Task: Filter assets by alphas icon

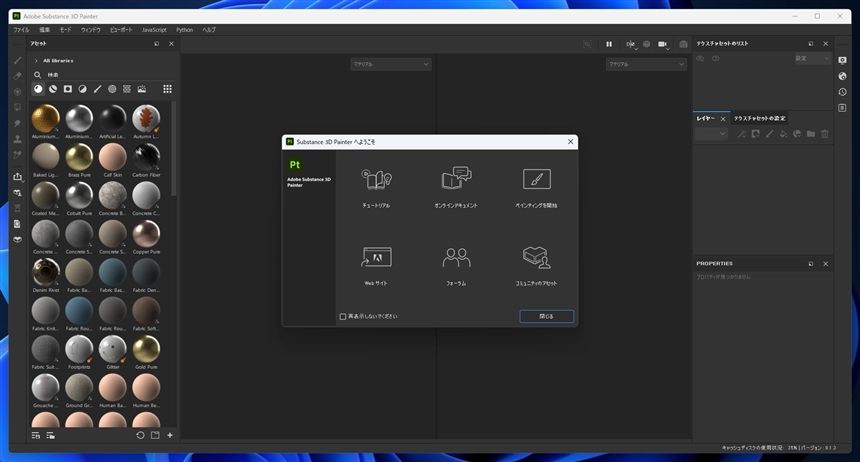Action: (x=112, y=89)
